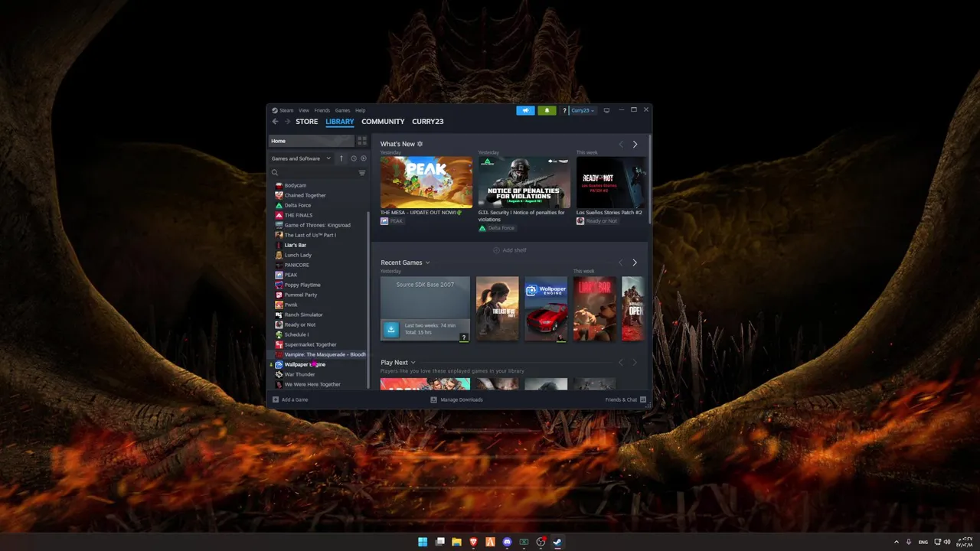This screenshot has height=551, width=980.
Task: Click the ready-to-play filter icon
Action: pyautogui.click(x=364, y=158)
